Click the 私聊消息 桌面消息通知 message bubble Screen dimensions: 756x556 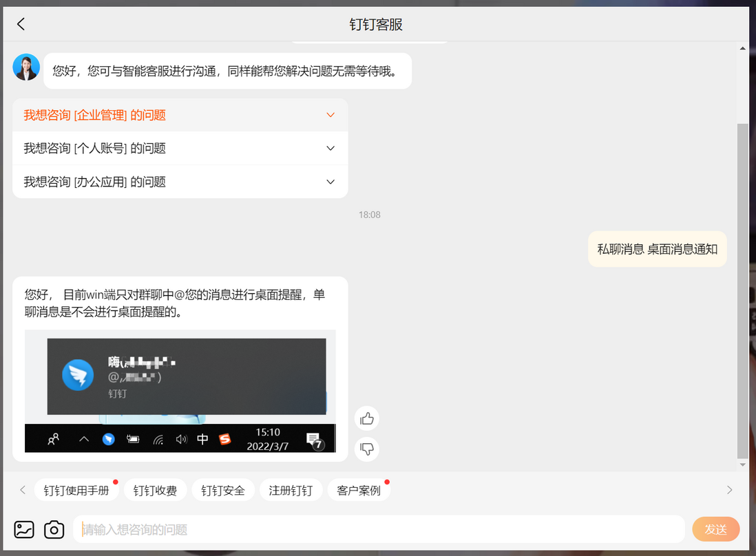click(x=658, y=249)
